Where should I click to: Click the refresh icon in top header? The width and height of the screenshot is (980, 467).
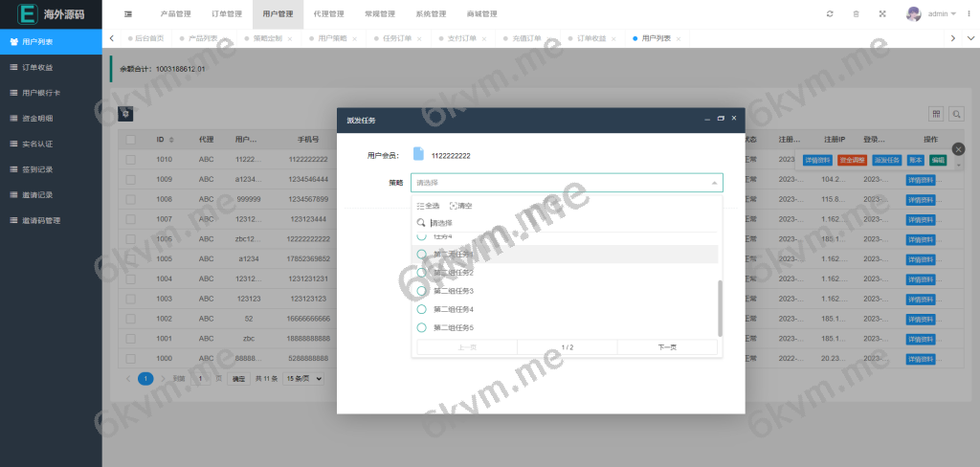[829, 14]
